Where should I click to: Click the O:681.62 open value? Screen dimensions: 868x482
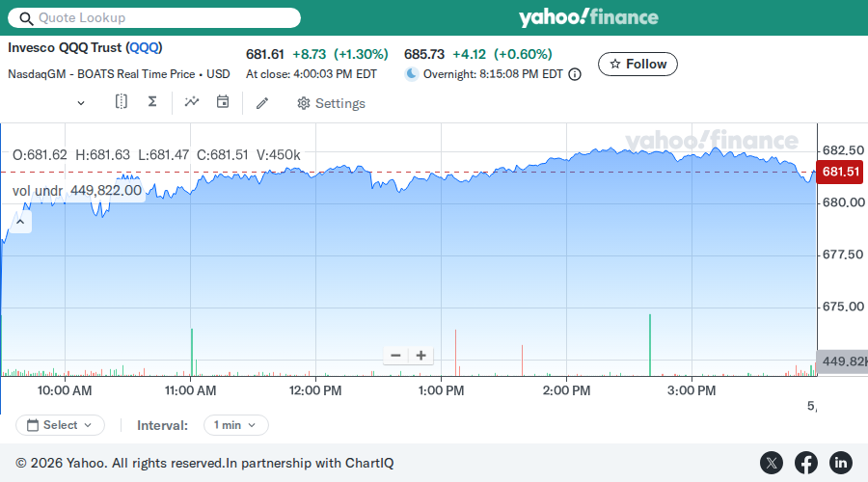(40, 155)
